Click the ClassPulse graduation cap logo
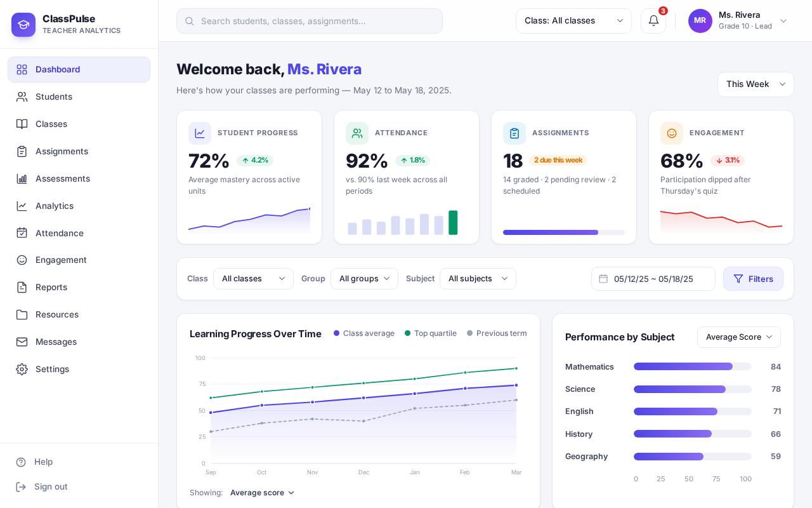812x508 pixels. click(23, 25)
